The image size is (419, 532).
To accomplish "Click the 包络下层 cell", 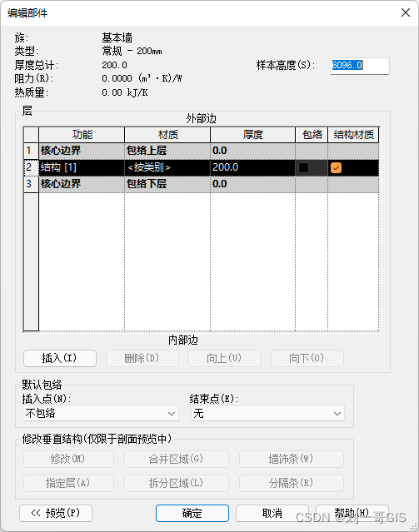I will click(x=167, y=184).
